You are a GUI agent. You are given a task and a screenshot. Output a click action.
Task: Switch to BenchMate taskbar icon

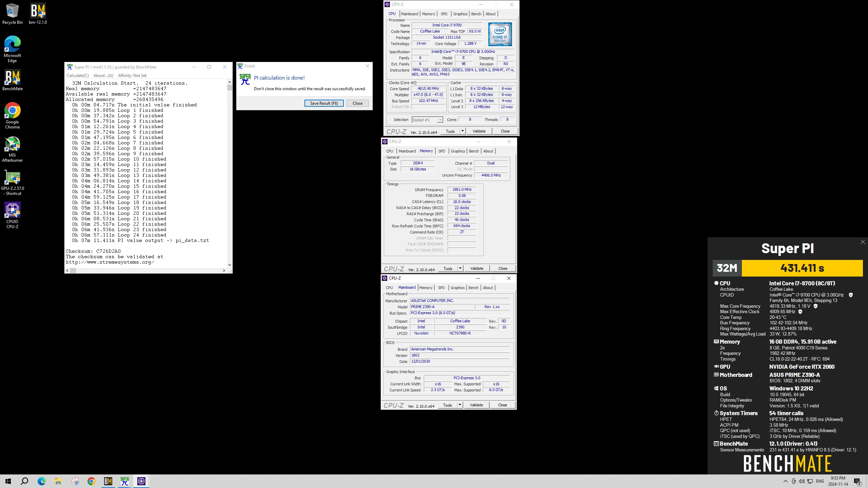tap(108, 481)
